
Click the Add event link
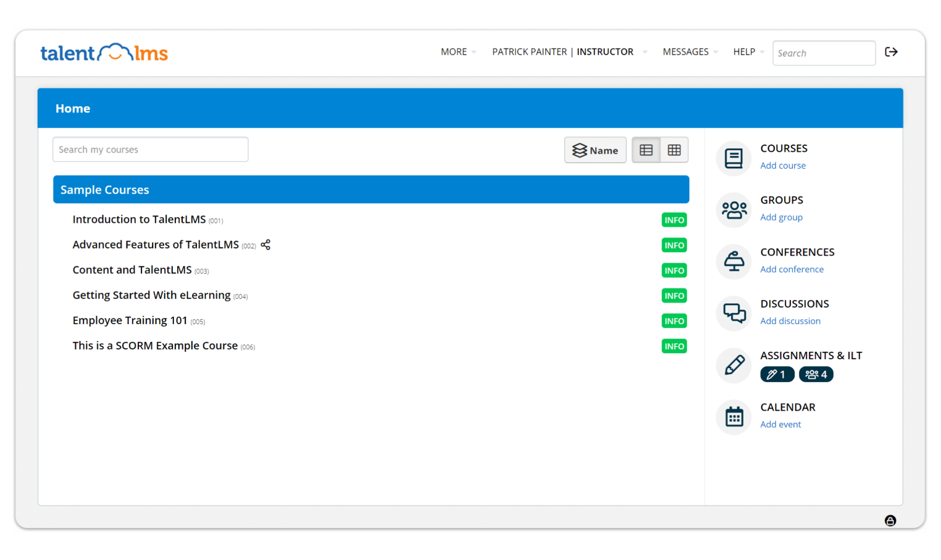pyautogui.click(x=780, y=425)
